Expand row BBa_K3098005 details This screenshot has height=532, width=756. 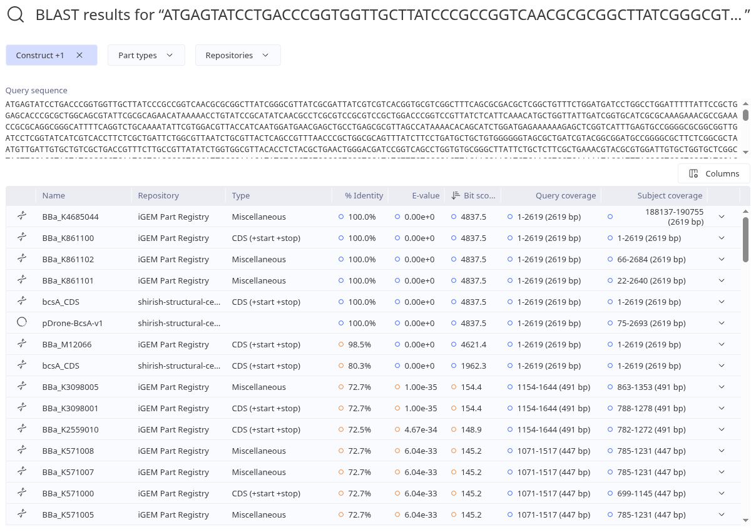tap(722, 387)
